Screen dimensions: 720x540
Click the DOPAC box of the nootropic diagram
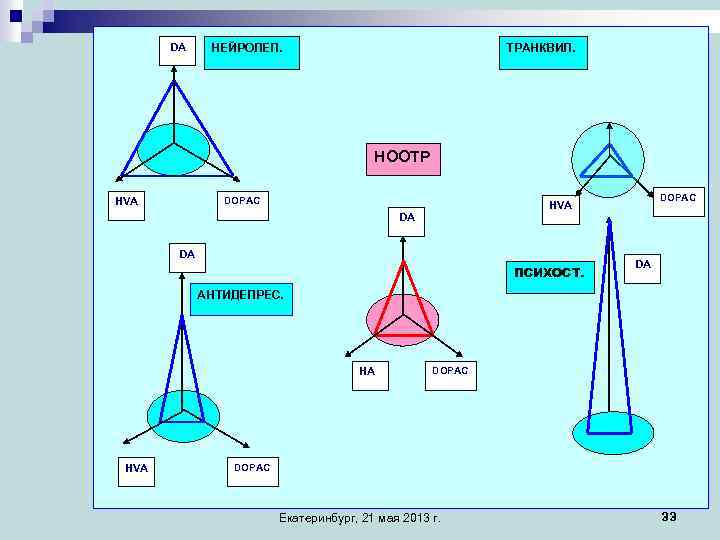(450, 376)
